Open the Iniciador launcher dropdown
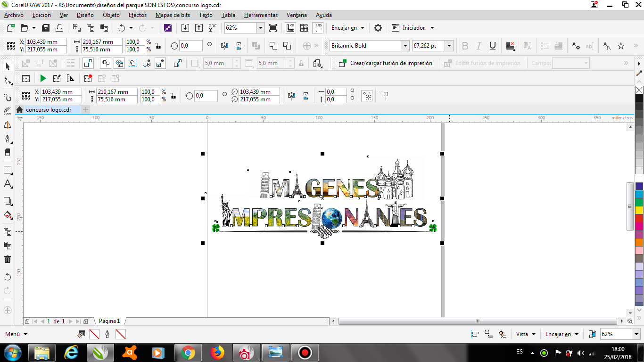644x362 pixels. [x=432, y=28]
